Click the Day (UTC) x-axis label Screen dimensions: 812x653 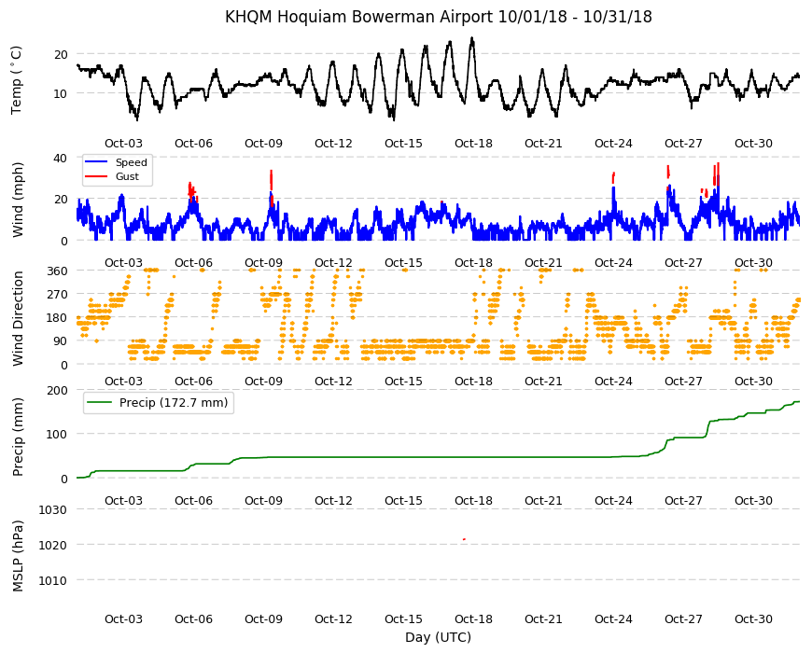tap(438, 637)
